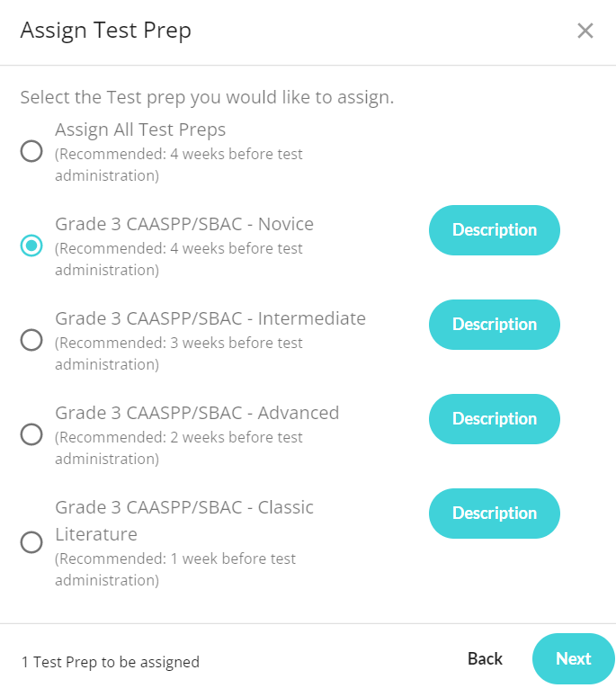
Task: Select the Advanced test prep radio circle
Action: point(31,434)
